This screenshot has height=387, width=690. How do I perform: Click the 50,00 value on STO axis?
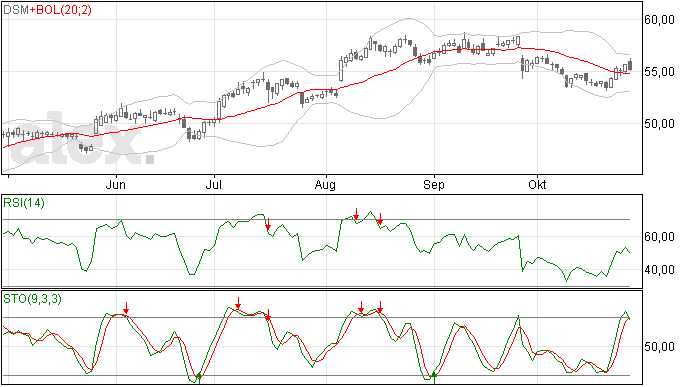659,347
